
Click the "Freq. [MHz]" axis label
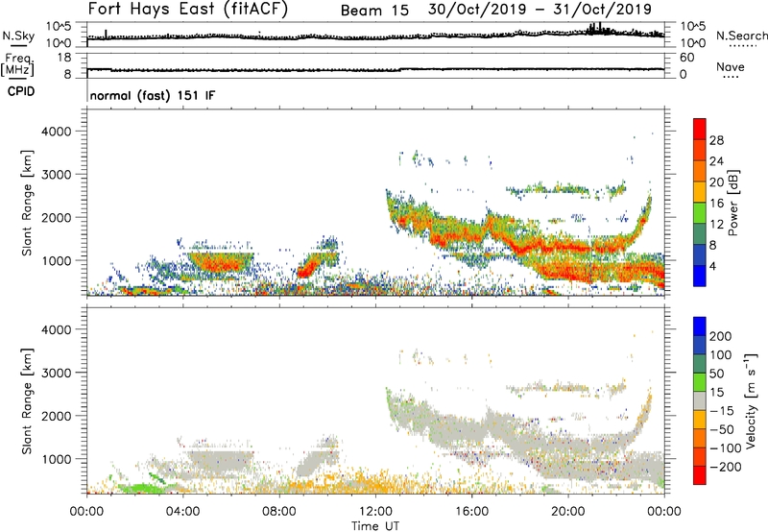[19, 64]
